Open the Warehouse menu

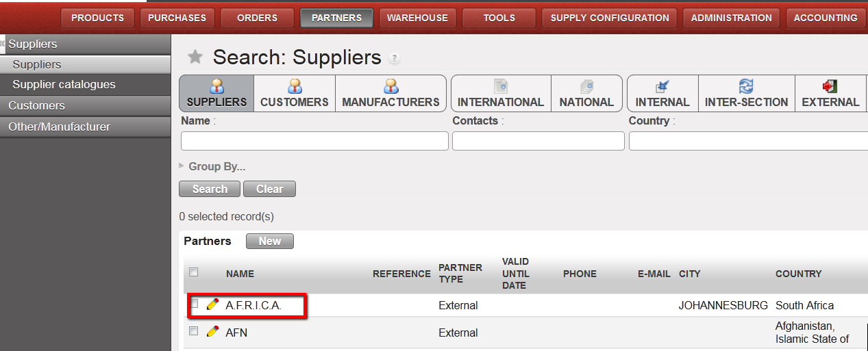417,18
